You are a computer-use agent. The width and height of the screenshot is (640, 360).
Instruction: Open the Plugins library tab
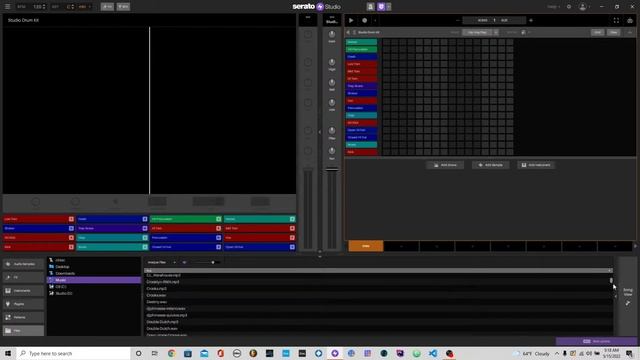tap(23, 304)
